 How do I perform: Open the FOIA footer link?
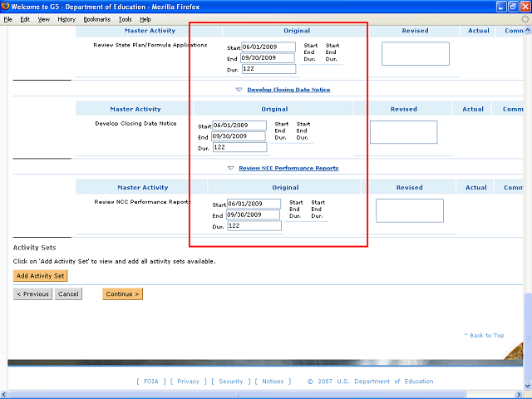(x=151, y=382)
